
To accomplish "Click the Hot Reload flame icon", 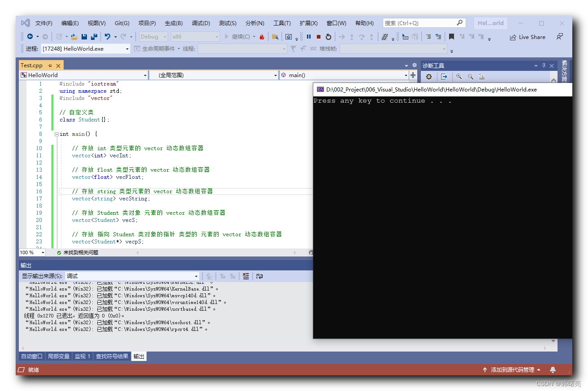I will 262,37.
